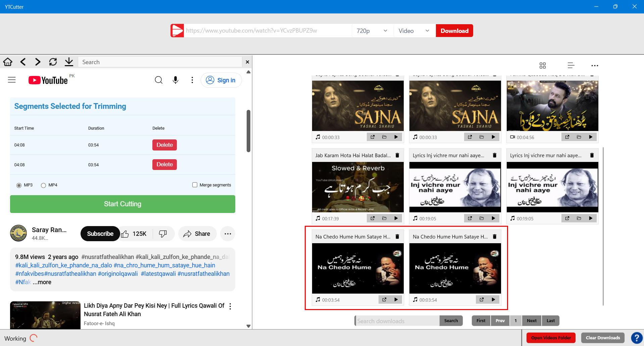Go to Last downloads page
644x346 pixels.
550,321
